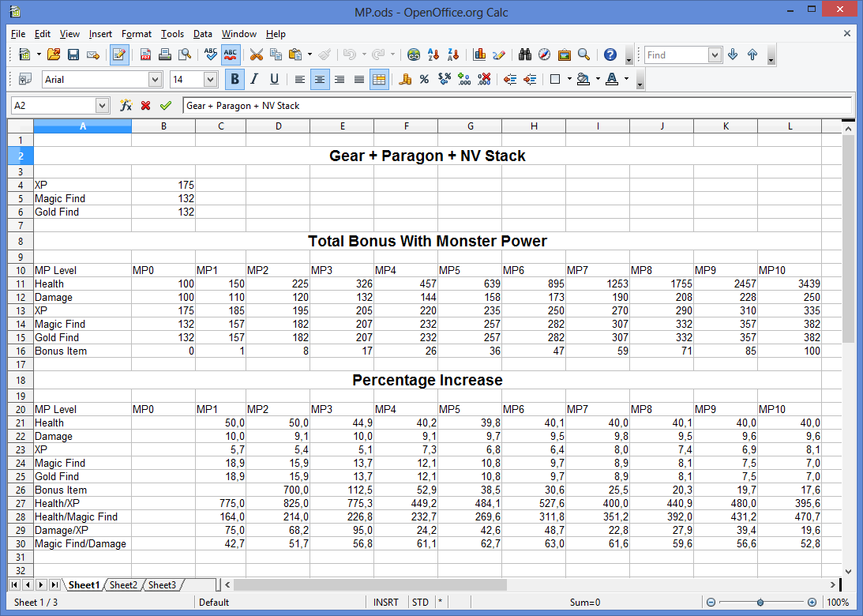Image resolution: width=863 pixels, height=616 pixels.
Task: Open Font Color dropdown arrow
Action: (x=626, y=79)
